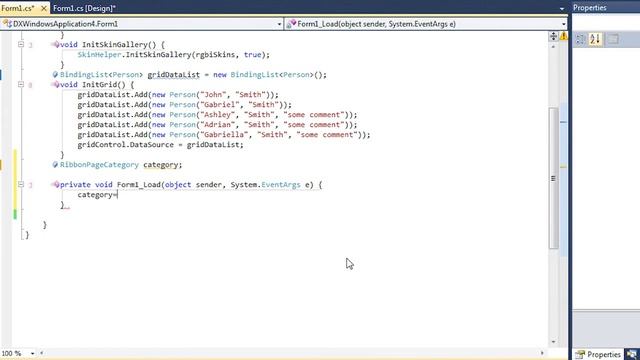This screenshot has height=360, width=640.
Task: Click the horizontal scrollbar left arrow
Action: point(41,353)
